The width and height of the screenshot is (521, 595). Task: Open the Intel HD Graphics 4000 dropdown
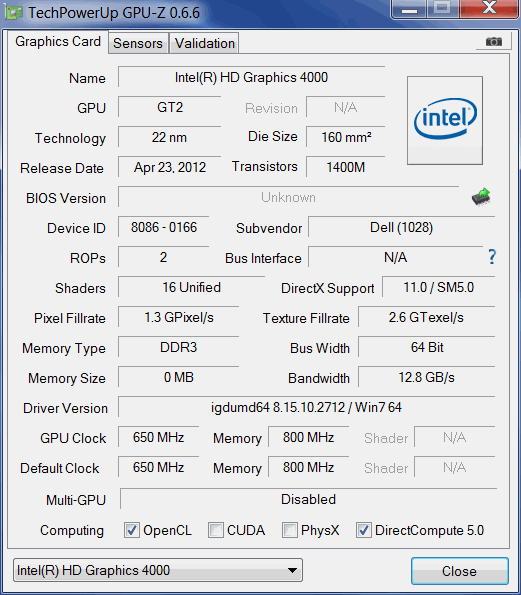pos(158,570)
